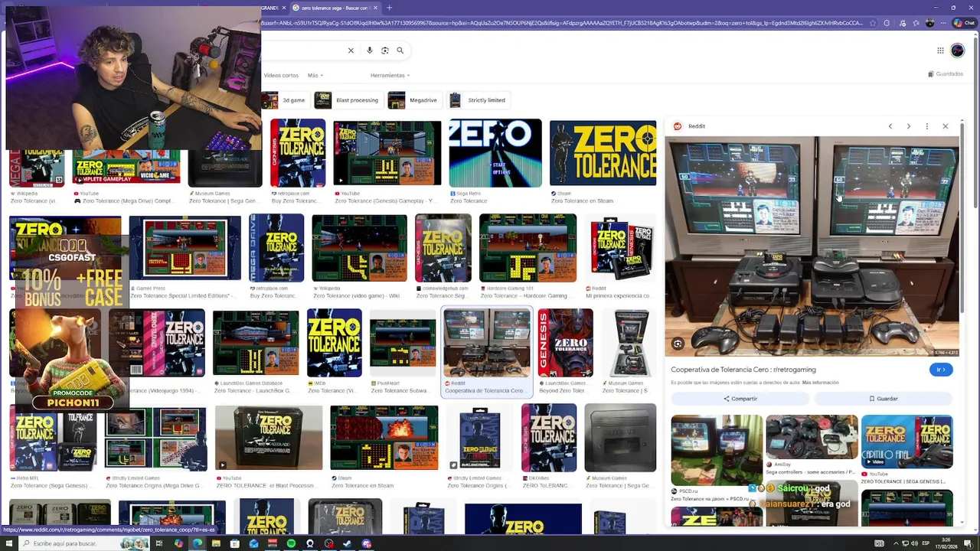Image resolution: width=980 pixels, height=551 pixels.
Task: Select the 3d game filter chip
Action: (284, 100)
